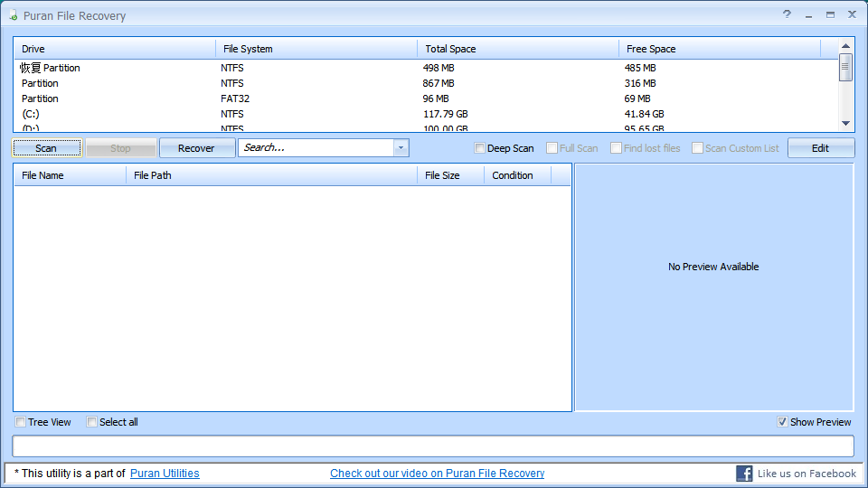Open help with the question mark icon
868x488 pixels.
pos(787,14)
